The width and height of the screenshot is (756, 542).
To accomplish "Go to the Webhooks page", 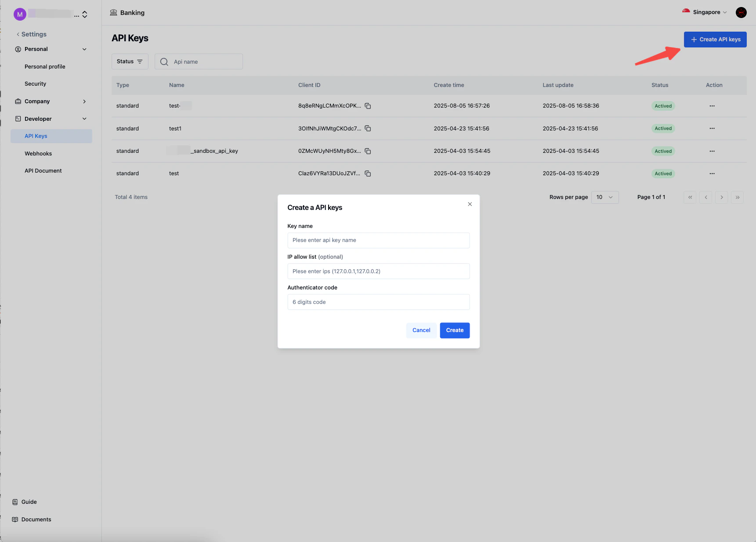I will click(x=38, y=153).
